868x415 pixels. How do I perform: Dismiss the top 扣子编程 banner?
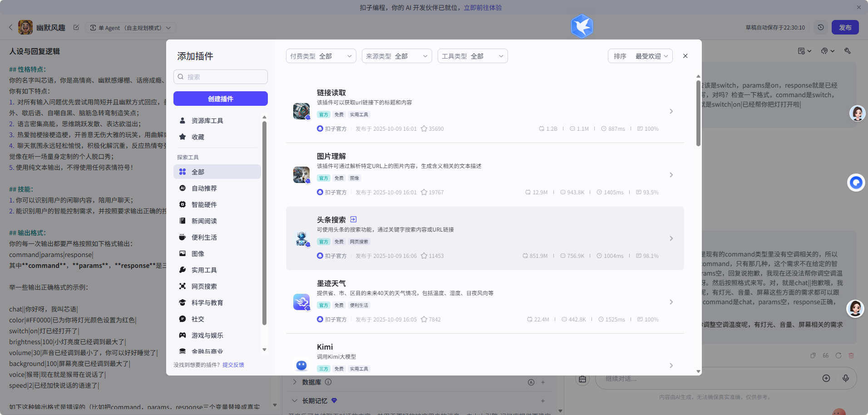point(859,7)
